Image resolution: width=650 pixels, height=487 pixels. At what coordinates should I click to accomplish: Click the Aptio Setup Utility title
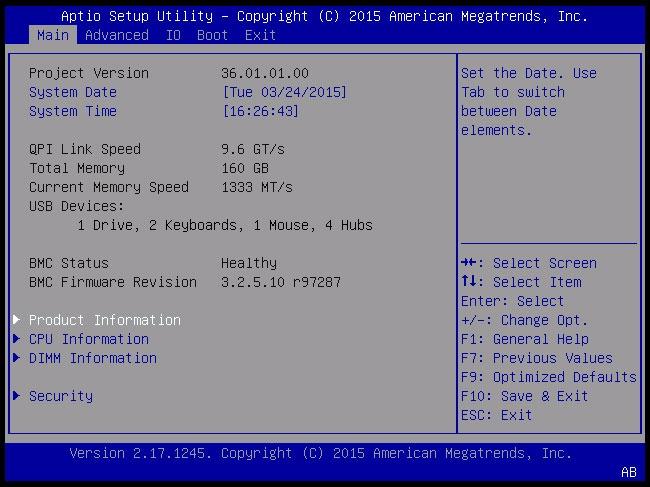(325, 16)
